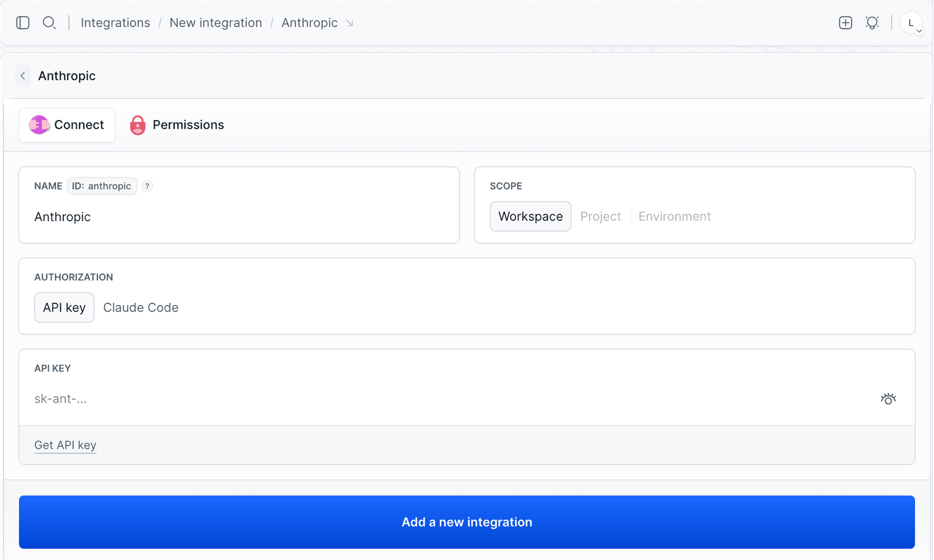This screenshot has width=934, height=560.
Task: Switch to the Connect tab
Action: coord(67,125)
